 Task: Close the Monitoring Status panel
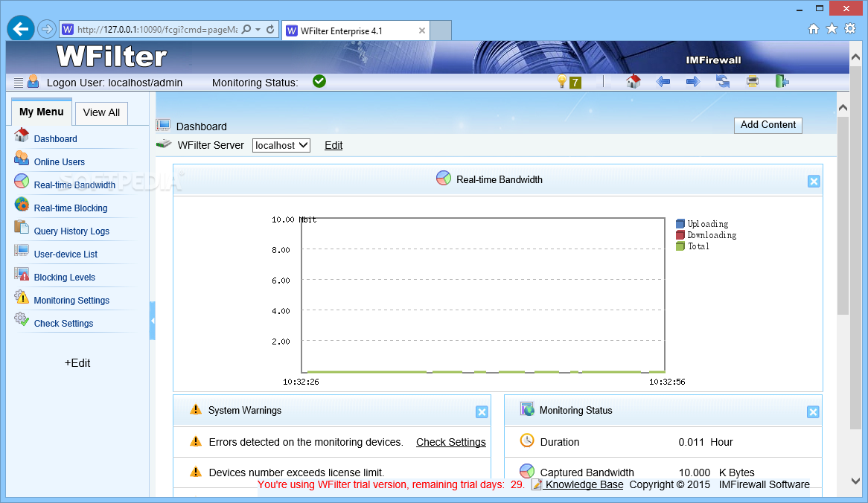point(813,411)
